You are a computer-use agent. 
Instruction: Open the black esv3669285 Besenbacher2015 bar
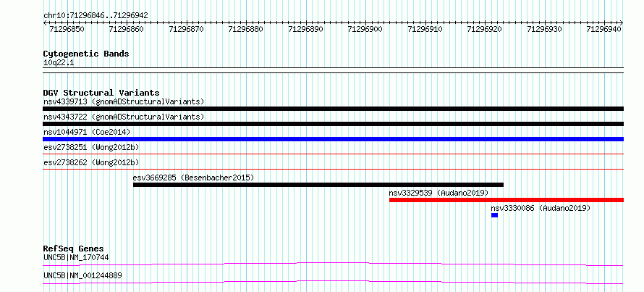(318, 185)
